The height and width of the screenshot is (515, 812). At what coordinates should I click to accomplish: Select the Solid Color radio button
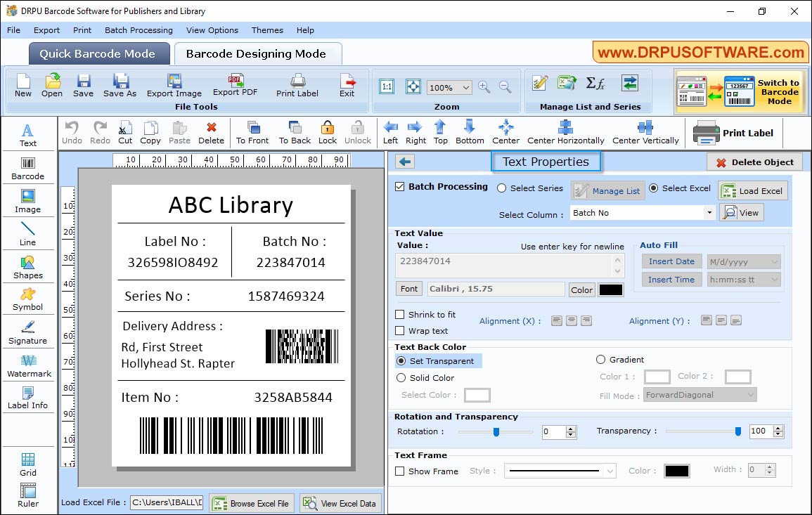[399, 377]
